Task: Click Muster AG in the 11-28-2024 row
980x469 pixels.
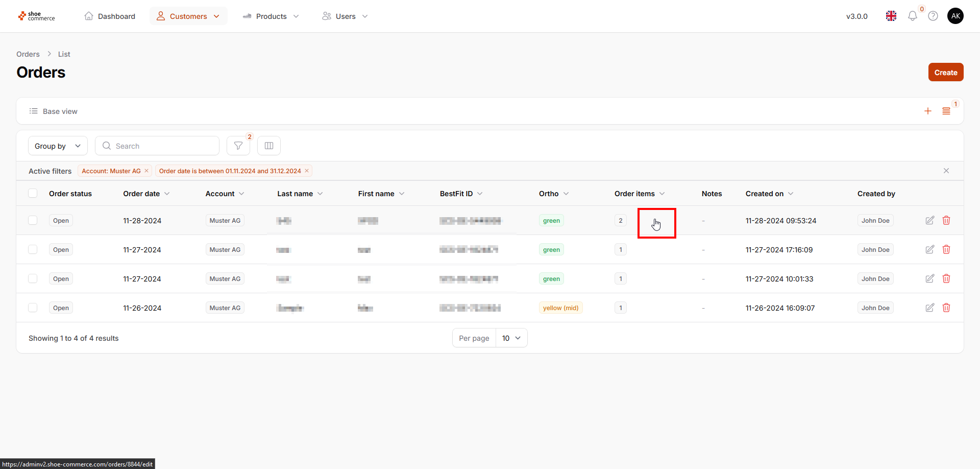Action: (225, 221)
